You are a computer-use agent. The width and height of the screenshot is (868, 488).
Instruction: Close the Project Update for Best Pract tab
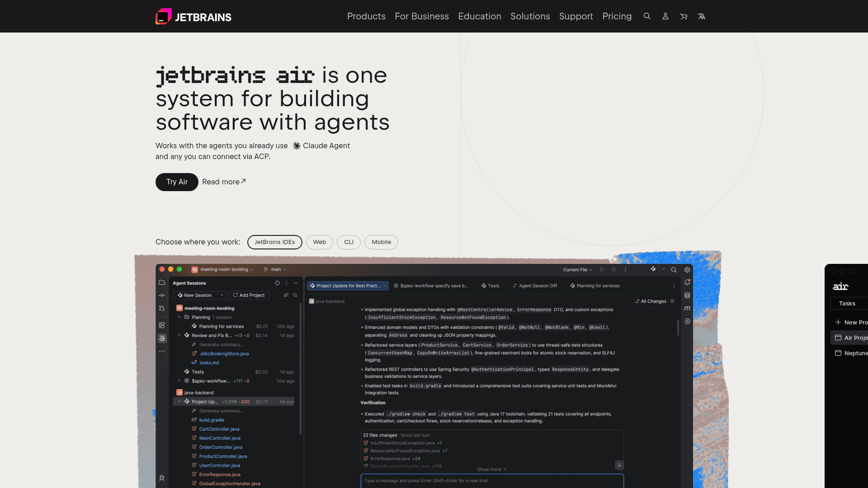385,286
